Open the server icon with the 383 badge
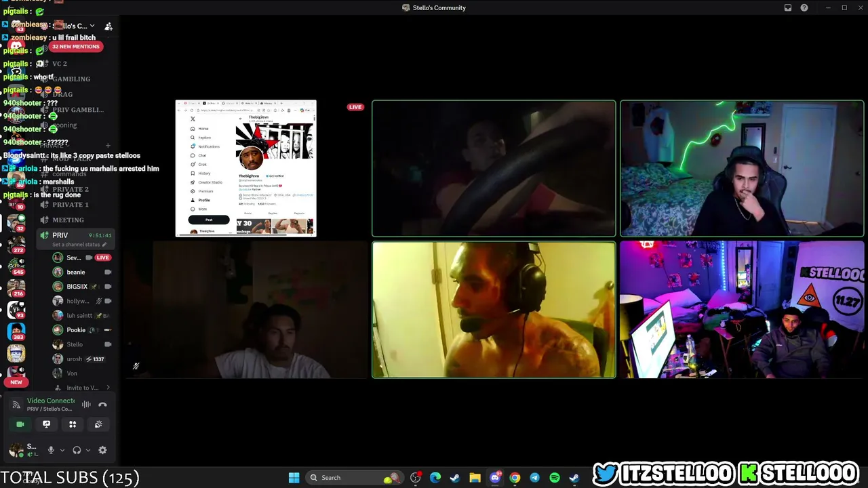Image resolution: width=868 pixels, height=488 pixels. tap(16, 331)
